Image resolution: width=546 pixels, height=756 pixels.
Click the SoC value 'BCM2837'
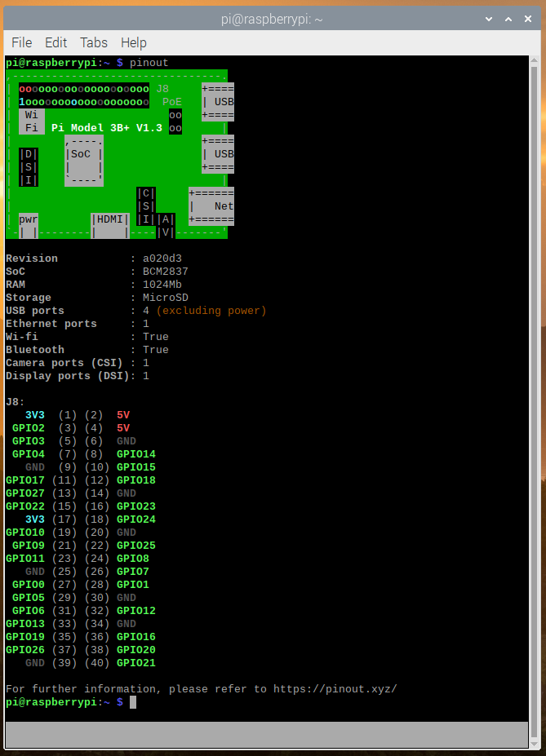[166, 272]
